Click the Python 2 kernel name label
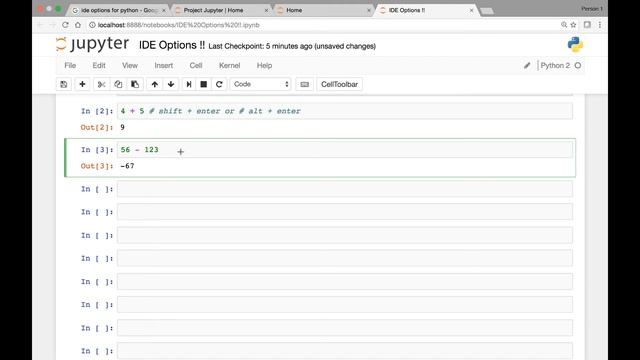Screen dimensions: 640x360 [x=555, y=65]
